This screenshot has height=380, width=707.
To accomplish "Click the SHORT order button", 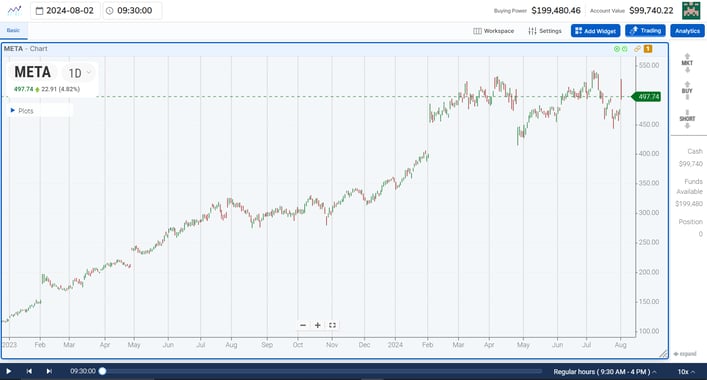I will pos(687,119).
